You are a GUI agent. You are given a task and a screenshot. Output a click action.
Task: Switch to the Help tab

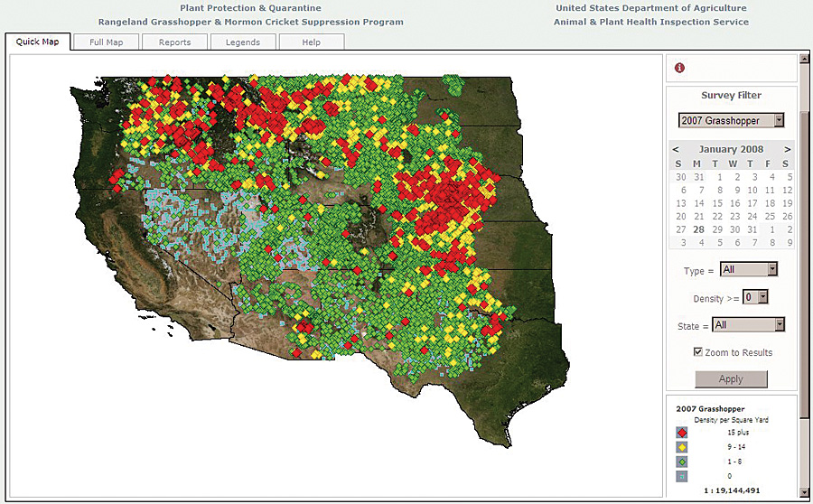311,42
